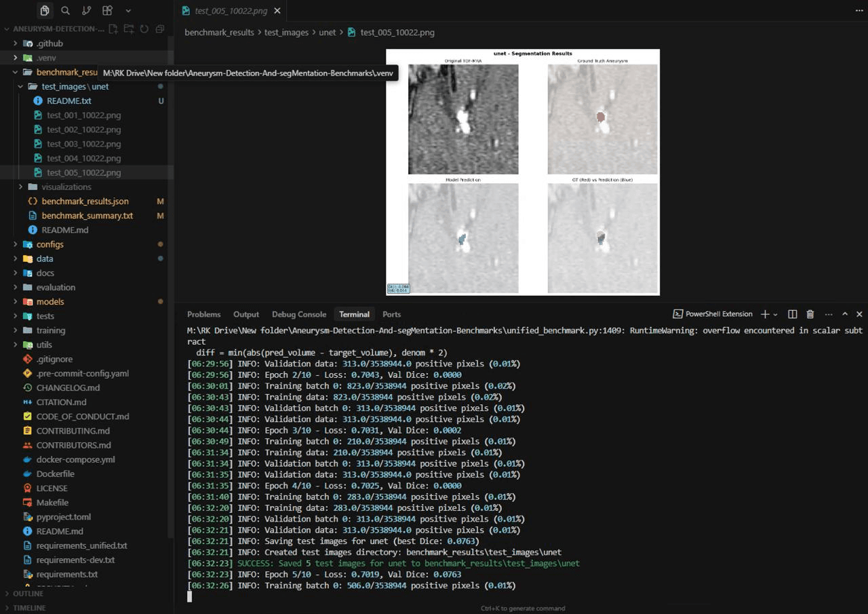
Task: Expand additional views chevron in activity bar
Action: tap(128, 10)
